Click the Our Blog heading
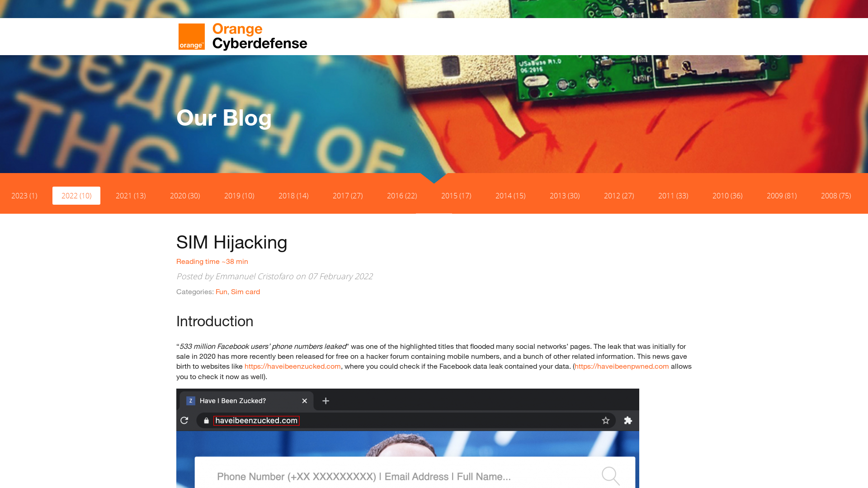The image size is (868, 488). pyautogui.click(x=224, y=118)
